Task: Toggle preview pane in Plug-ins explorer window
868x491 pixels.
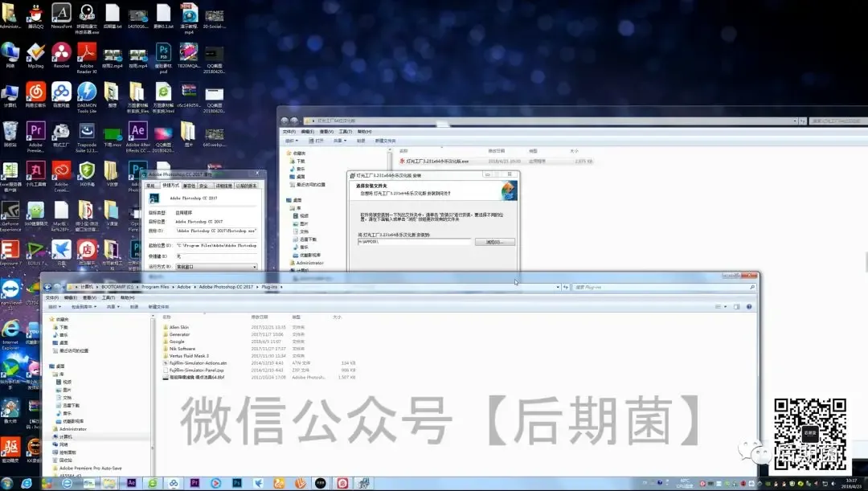Action: [736, 307]
